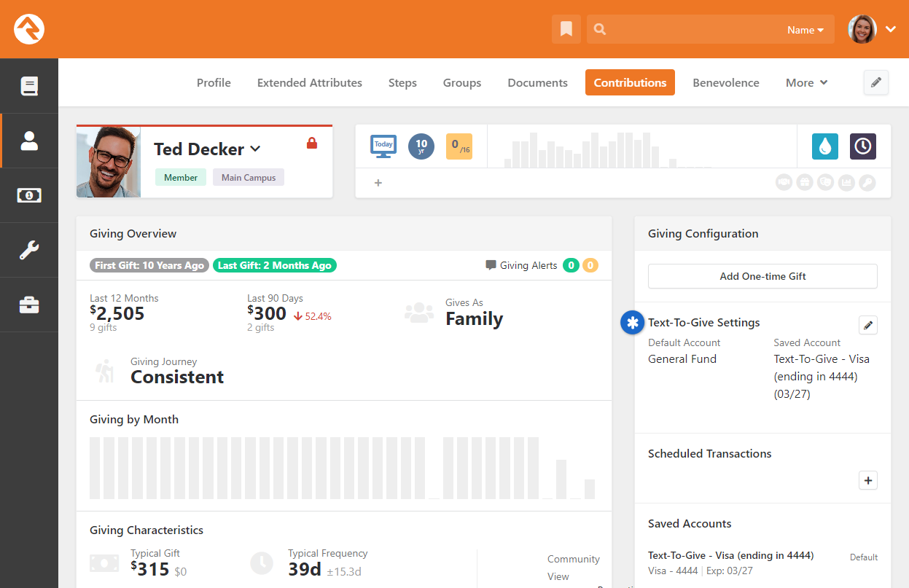Click the 10 yr badge
The image size is (909, 588).
coord(421,146)
